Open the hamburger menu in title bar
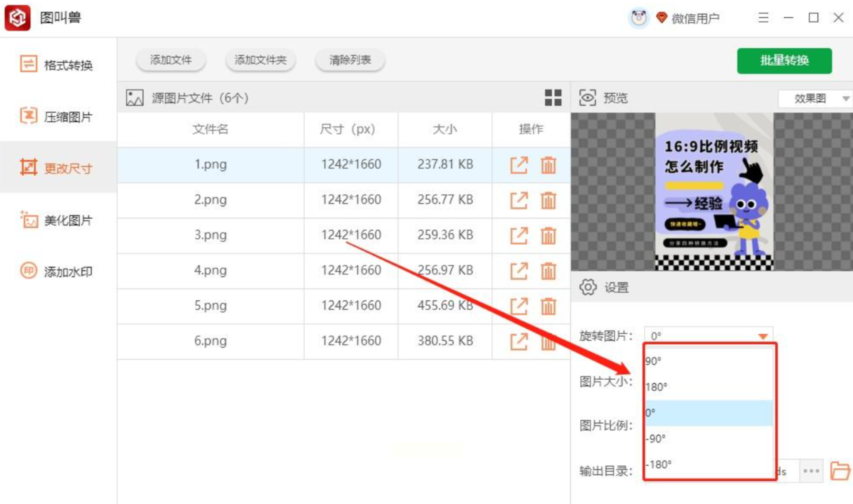 coord(763,18)
